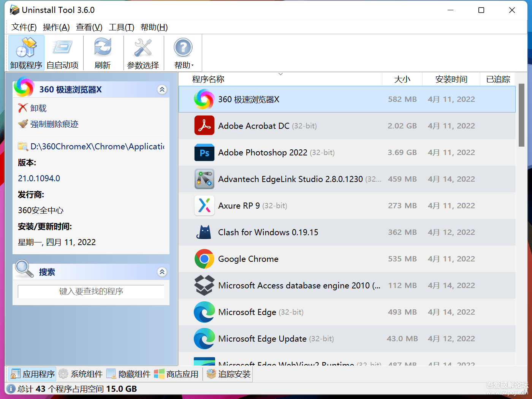Open the 文件(F) menu
Viewport: 532px width, 399px height.
point(24,27)
